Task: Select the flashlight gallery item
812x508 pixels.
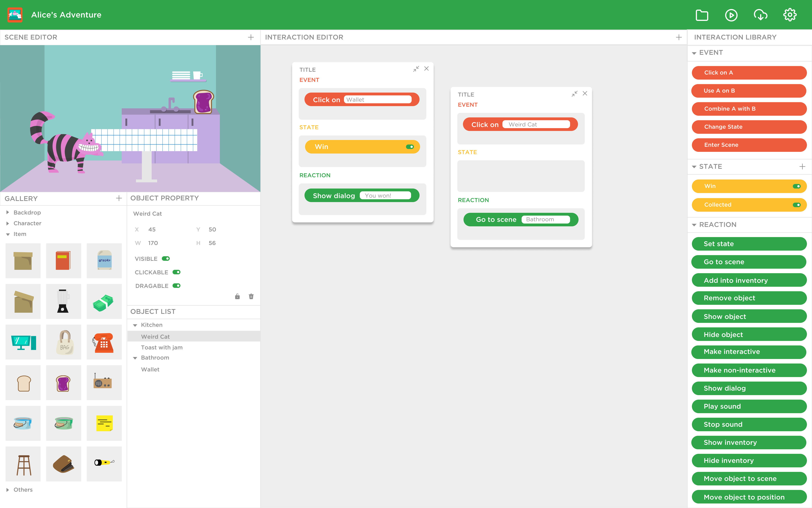Action: (x=104, y=464)
